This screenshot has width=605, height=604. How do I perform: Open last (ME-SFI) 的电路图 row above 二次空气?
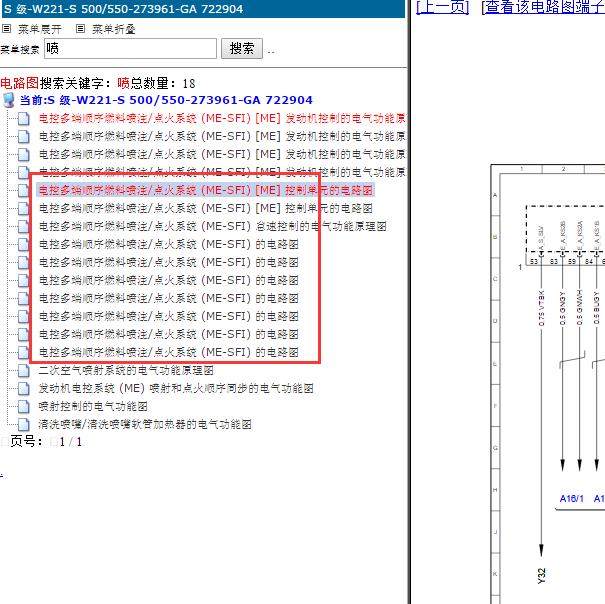[168, 352]
